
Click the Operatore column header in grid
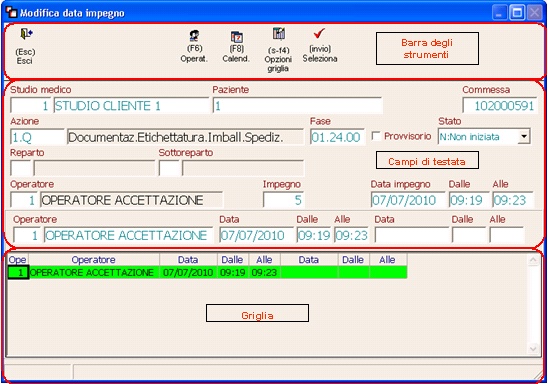[94, 260]
